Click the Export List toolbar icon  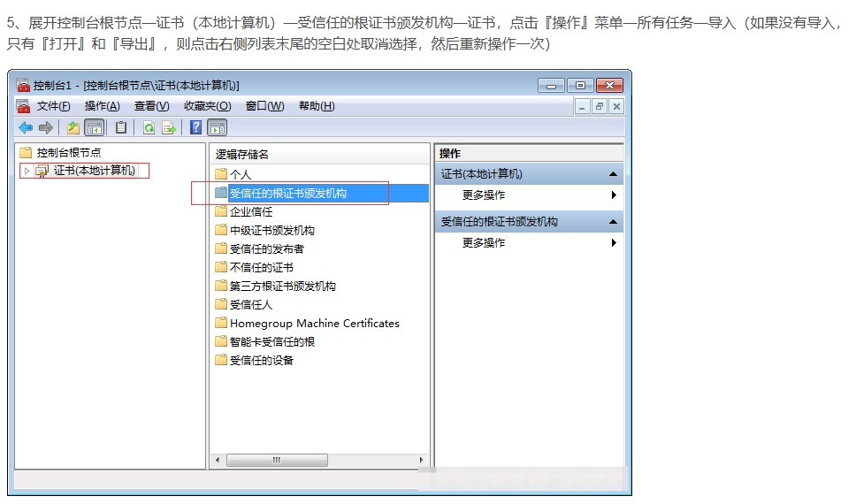(x=168, y=127)
